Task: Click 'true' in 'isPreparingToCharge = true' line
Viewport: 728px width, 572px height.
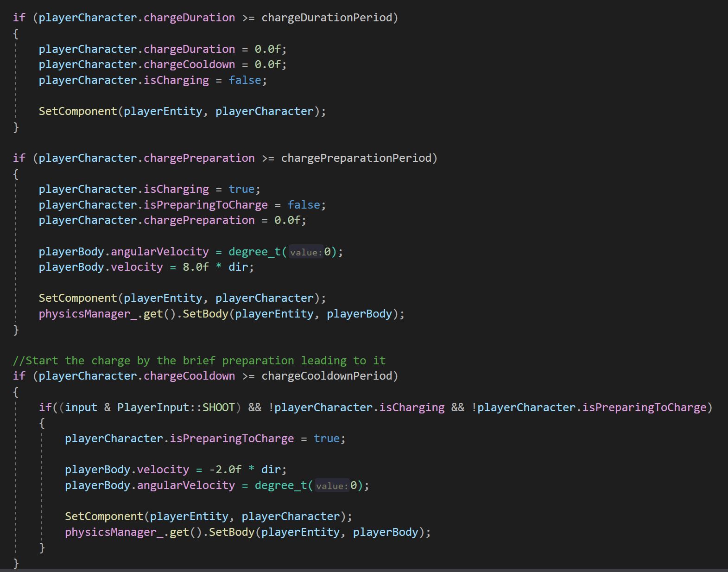Action: [x=327, y=439]
